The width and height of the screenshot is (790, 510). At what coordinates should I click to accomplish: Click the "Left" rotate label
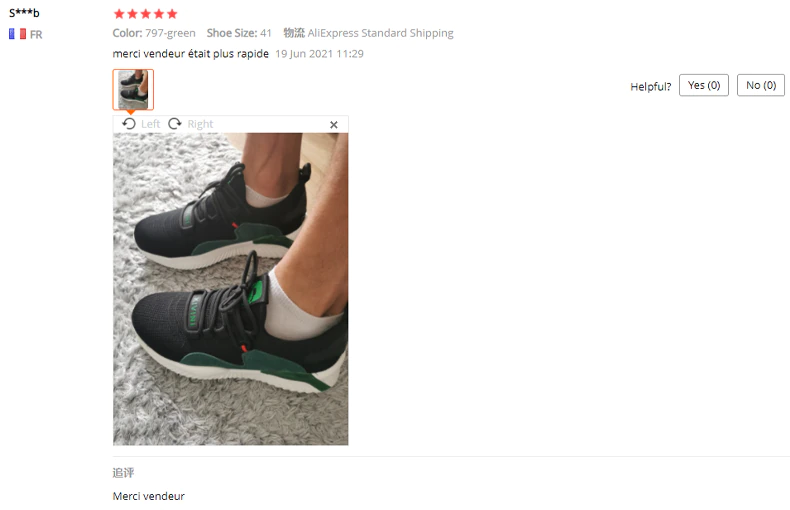(x=150, y=124)
